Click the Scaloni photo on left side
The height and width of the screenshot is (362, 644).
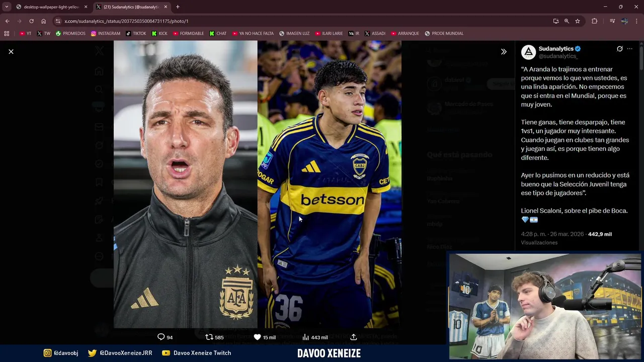click(x=185, y=184)
